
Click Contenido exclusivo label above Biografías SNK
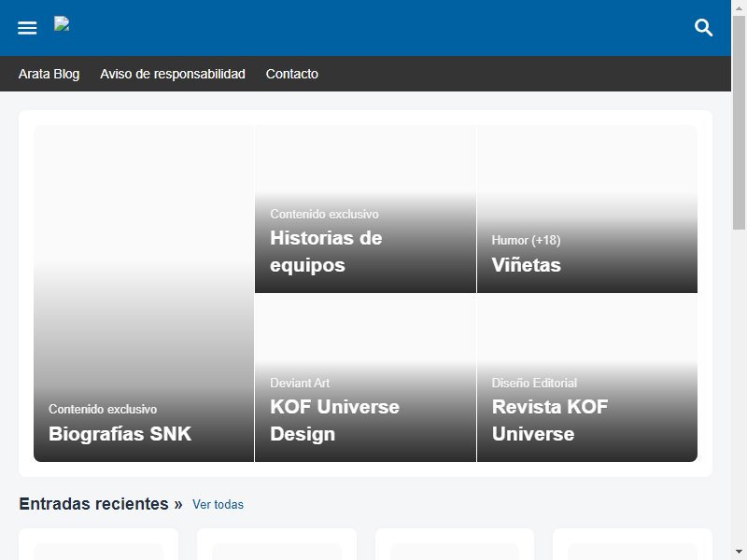pyautogui.click(x=103, y=409)
